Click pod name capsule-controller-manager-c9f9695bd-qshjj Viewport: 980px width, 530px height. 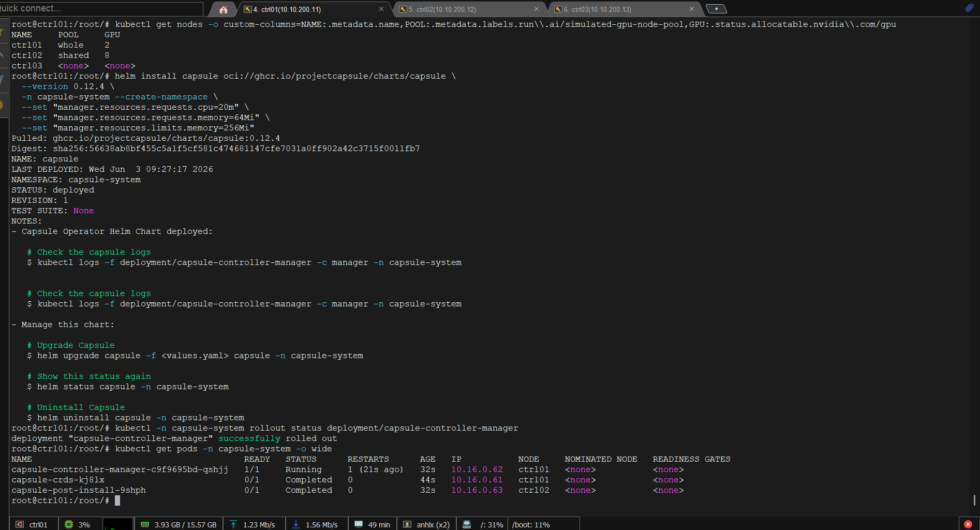tap(120, 469)
